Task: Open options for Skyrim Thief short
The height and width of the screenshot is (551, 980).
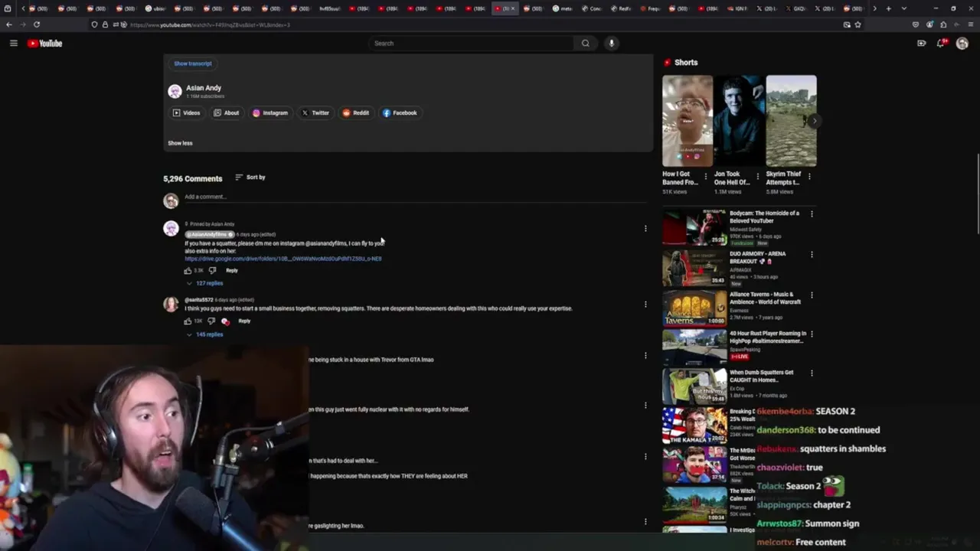Action: coord(809,176)
